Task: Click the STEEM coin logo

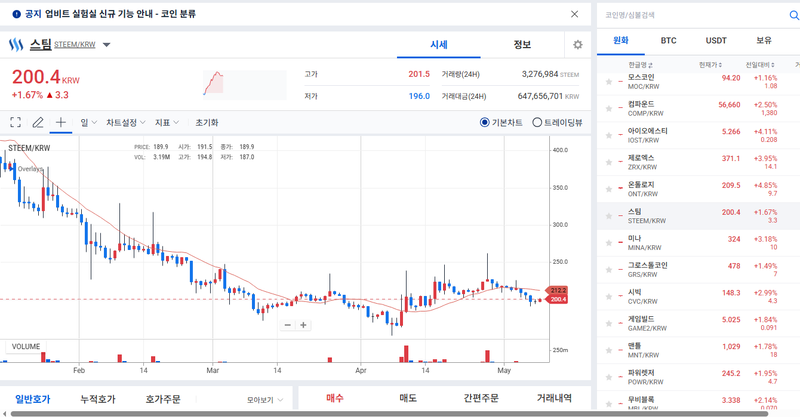Action: click(x=16, y=45)
